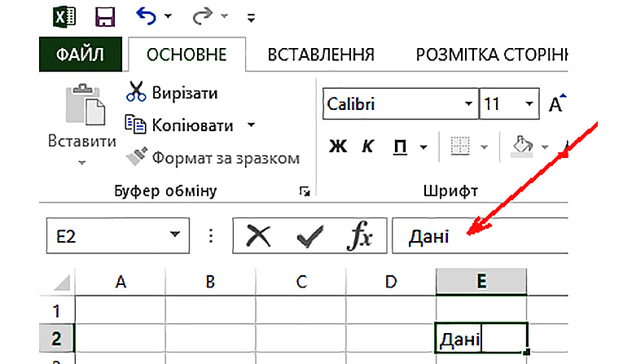This screenshot has width=632, height=364.
Task: Toggle underline П formatting
Action: [x=400, y=147]
